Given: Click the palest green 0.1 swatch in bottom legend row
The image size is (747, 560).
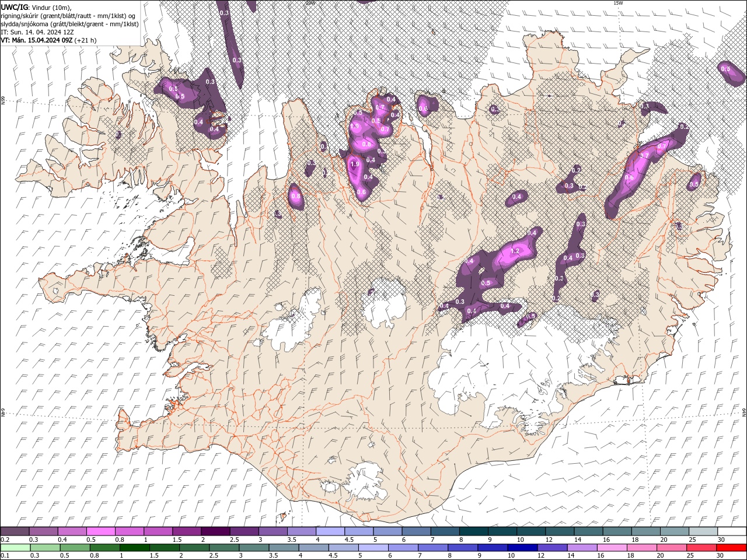Looking at the screenshot, I should coord(15,548).
